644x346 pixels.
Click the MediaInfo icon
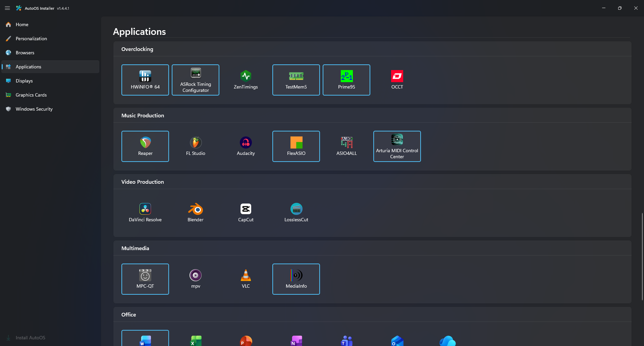(297, 275)
